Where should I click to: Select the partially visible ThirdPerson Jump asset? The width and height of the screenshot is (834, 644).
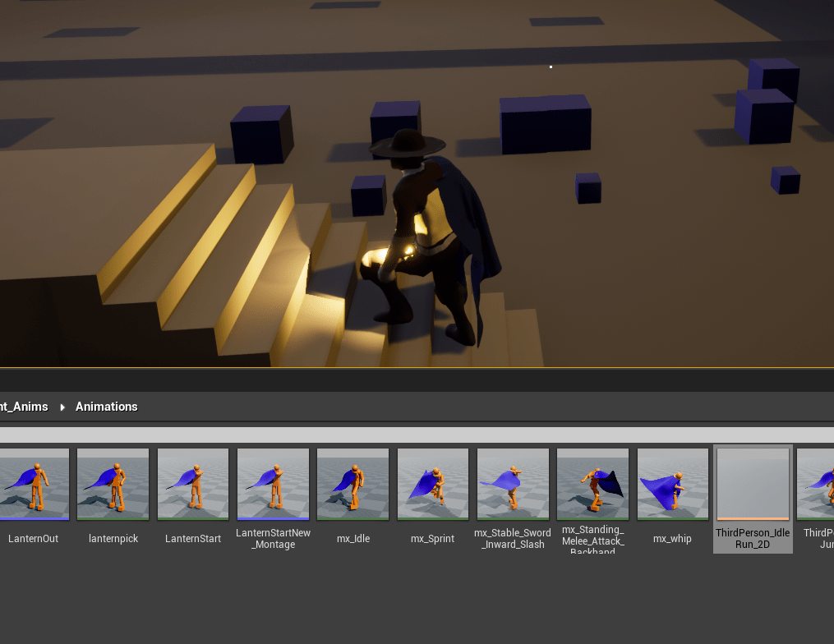pos(817,485)
